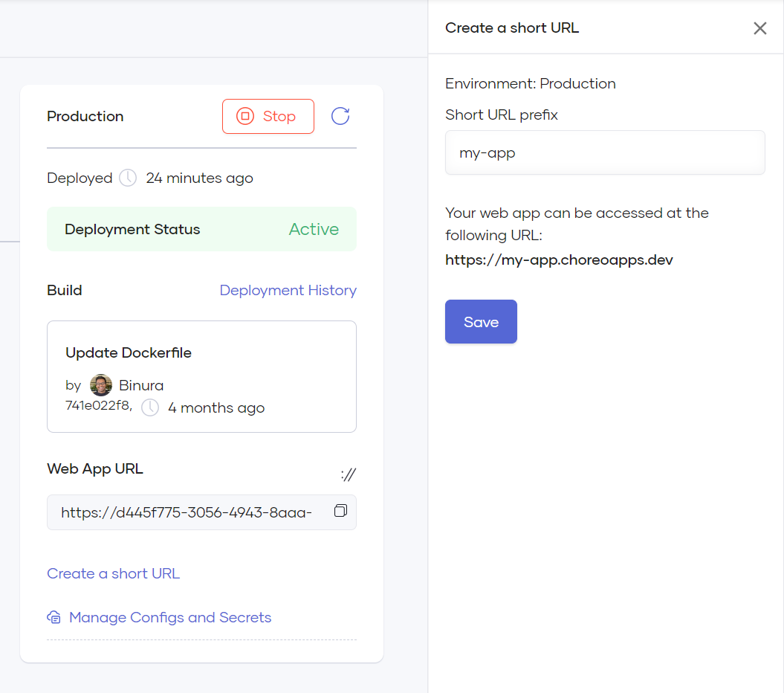Click Binura's avatar in the build card
This screenshot has width=784, height=693.
pyautogui.click(x=101, y=385)
